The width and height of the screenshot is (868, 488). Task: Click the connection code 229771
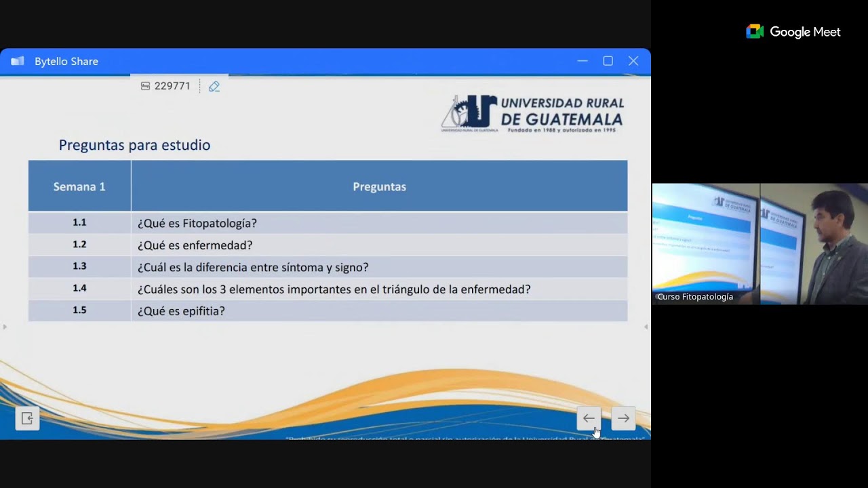[x=172, y=86]
